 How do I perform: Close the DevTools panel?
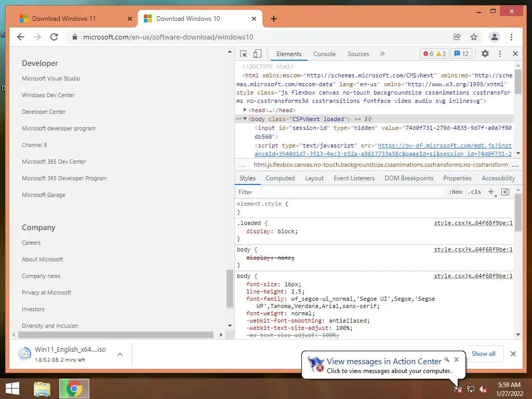click(x=515, y=54)
